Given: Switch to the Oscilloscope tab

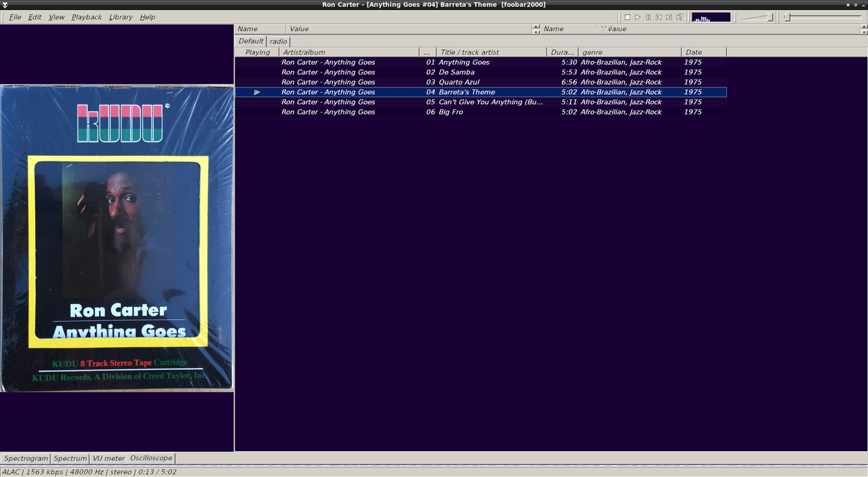Looking at the screenshot, I should pyautogui.click(x=151, y=458).
